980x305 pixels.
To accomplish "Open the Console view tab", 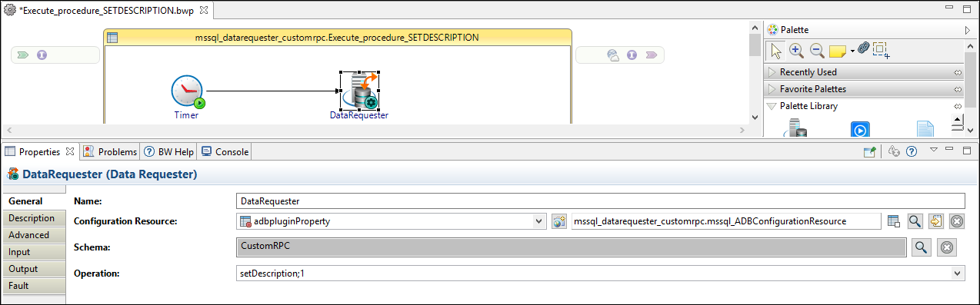I will click(225, 151).
